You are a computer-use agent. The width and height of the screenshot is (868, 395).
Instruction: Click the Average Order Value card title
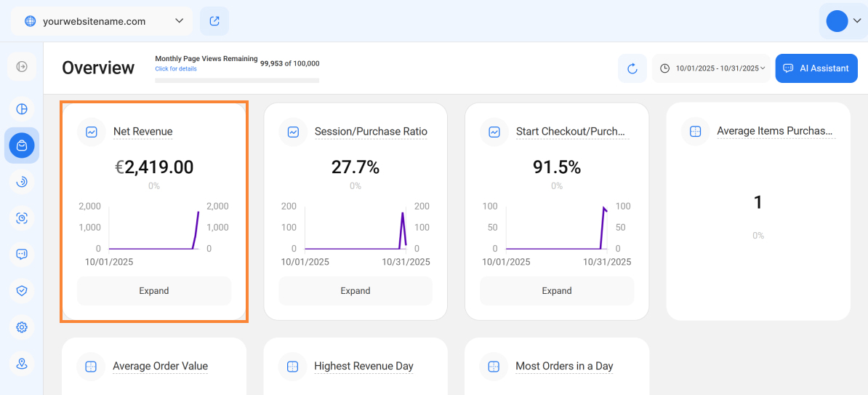pos(160,366)
